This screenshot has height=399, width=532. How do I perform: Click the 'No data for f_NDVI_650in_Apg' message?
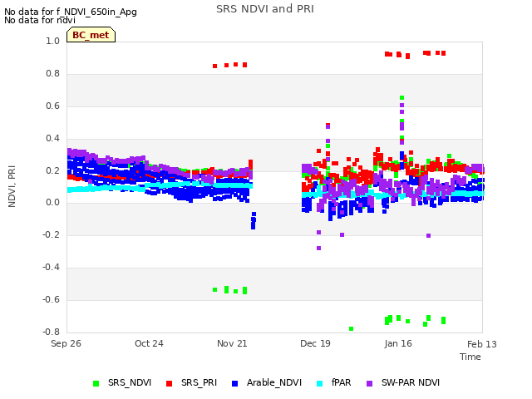point(71,12)
